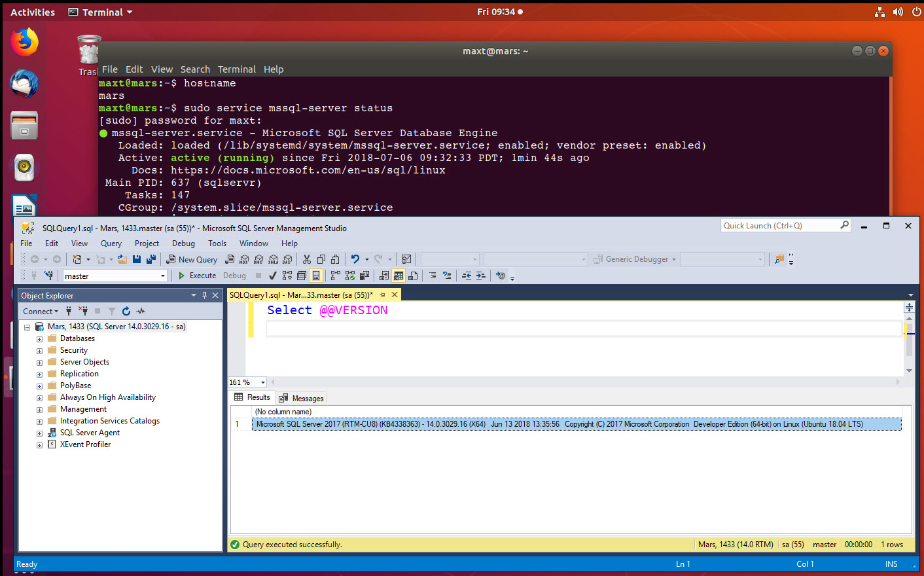Viewport: 924px width, 576px height.
Task: Click Object Explorer Disconnect icon
Action: (83, 311)
